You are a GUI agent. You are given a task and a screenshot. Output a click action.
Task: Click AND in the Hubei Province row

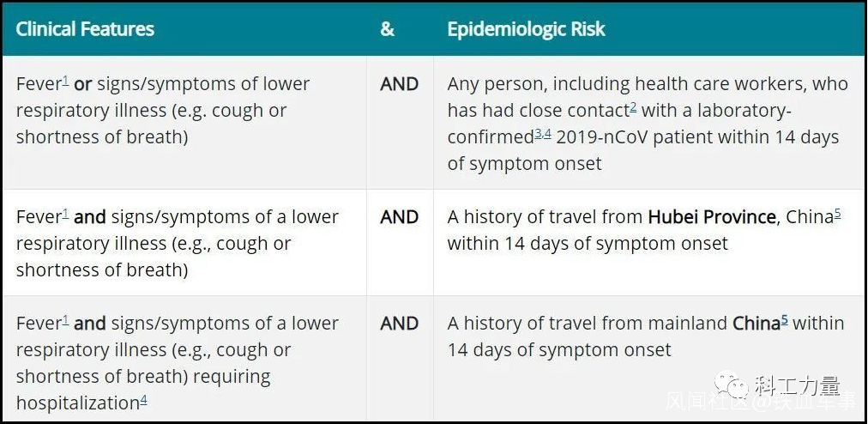400,217
